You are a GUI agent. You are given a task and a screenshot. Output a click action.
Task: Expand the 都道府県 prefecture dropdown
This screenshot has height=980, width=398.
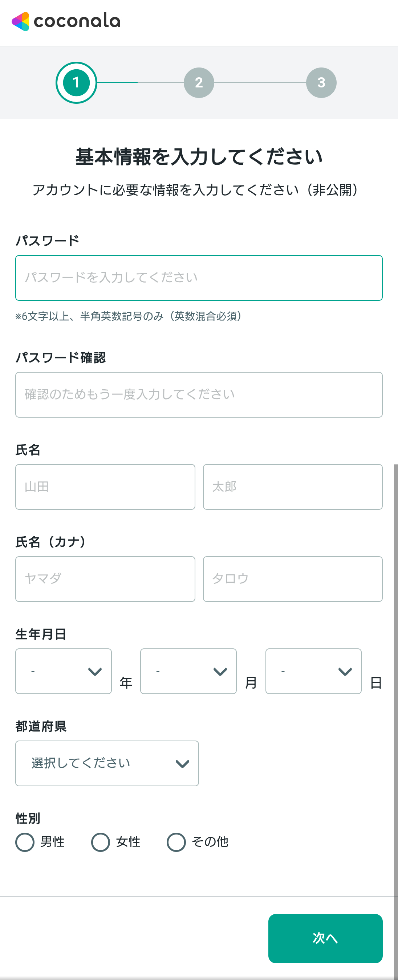107,763
